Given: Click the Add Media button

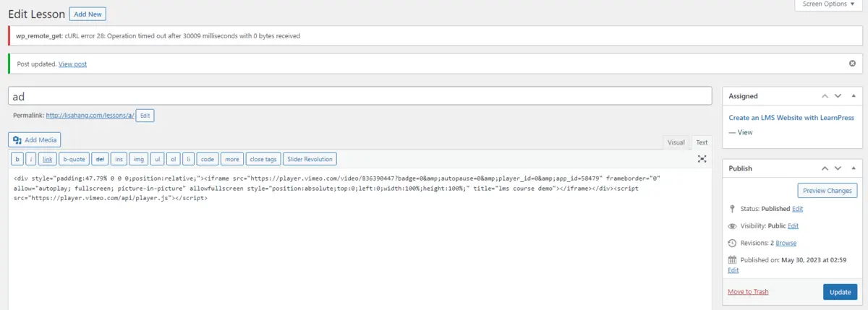Looking at the screenshot, I should pos(35,140).
